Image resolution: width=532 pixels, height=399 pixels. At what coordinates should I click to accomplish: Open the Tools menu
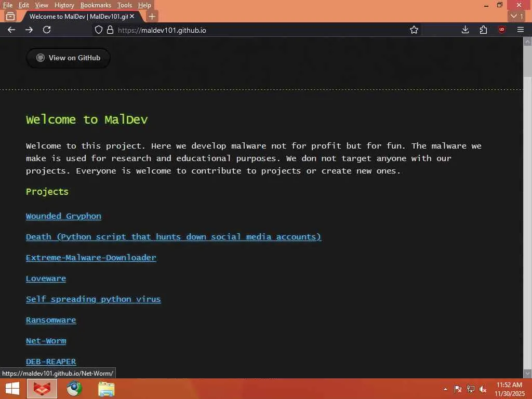125,5
